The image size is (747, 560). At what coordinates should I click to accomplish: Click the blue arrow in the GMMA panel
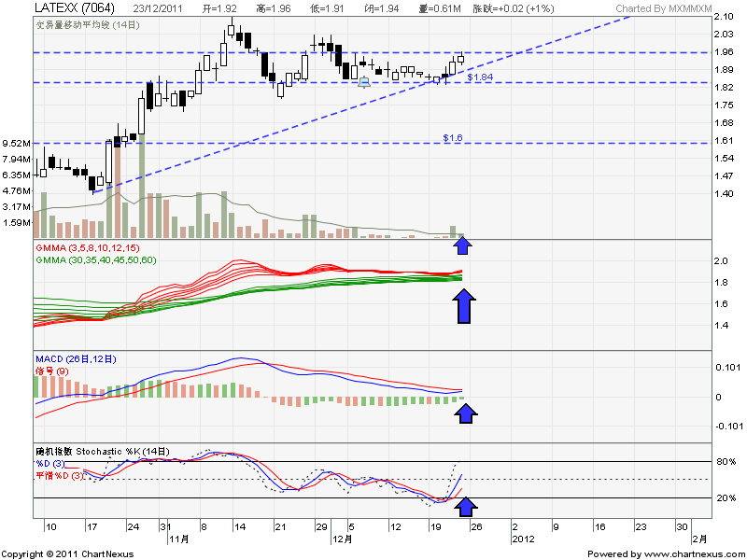click(464, 306)
